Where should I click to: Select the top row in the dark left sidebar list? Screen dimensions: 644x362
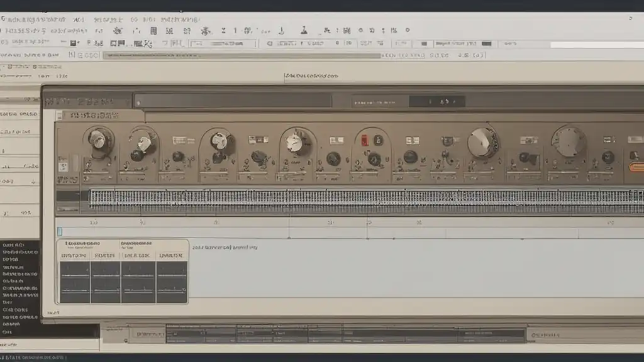pos(13,245)
